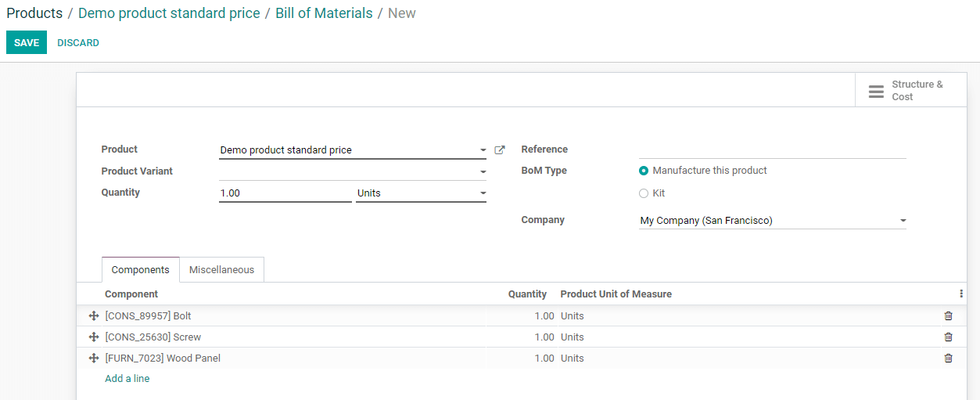Click the Reference input field
Viewport: 980px width, 400px height.
pyautogui.click(x=771, y=150)
